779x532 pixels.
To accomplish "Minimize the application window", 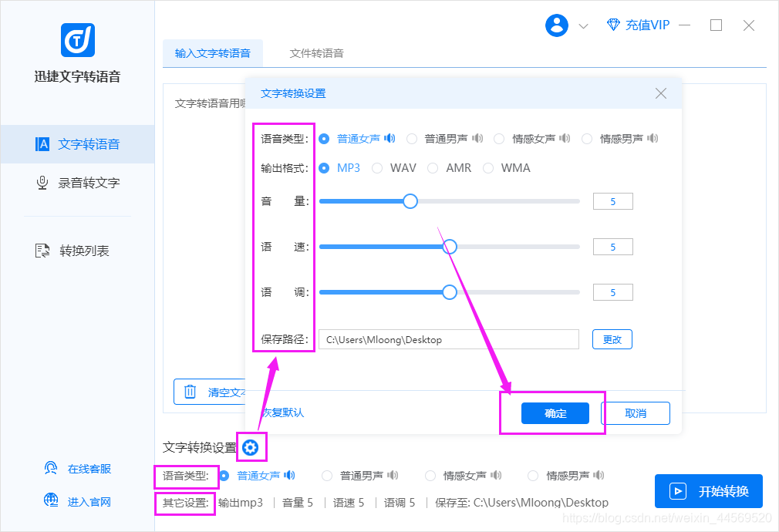I will (685, 25).
